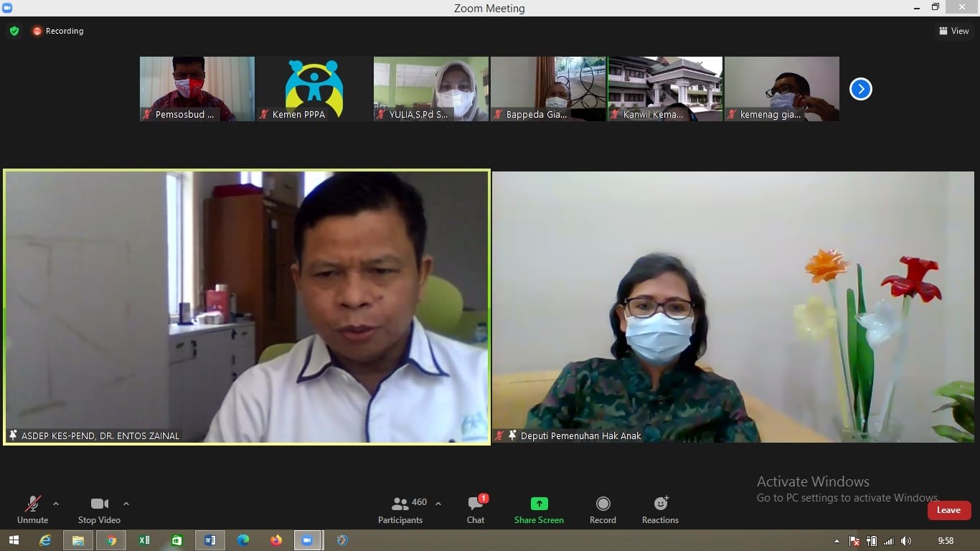
Task: Click the Record button
Action: (603, 510)
